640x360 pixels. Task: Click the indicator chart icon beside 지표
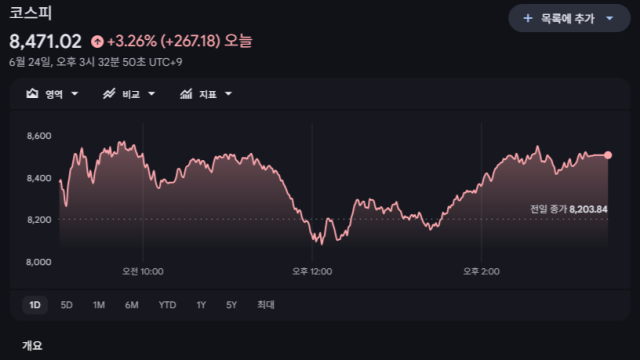click(x=186, y=94)
